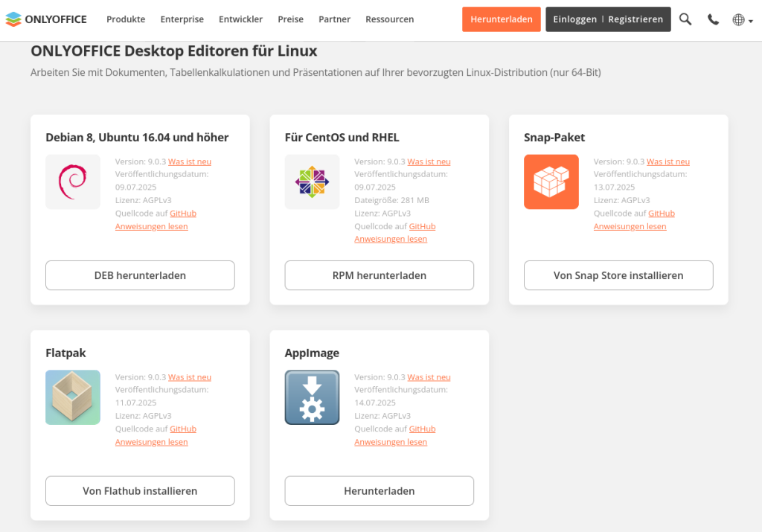Screen dimensions: 762x532
Task: Open 'Was ist neu' in Flatpak card
Action: pyautogui.click(x=190, y=377)
